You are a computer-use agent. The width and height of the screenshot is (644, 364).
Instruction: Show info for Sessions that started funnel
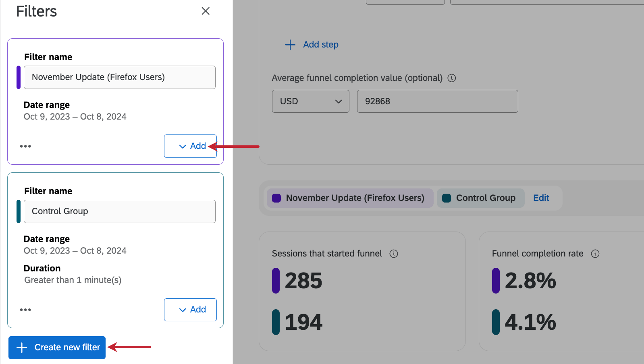click(x=394, y=254)
